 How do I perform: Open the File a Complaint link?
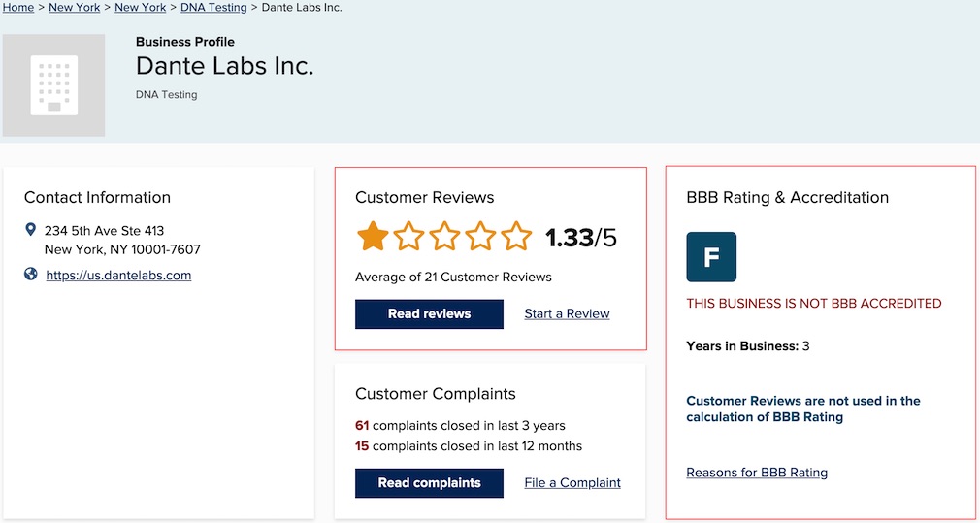click(572, 483)
